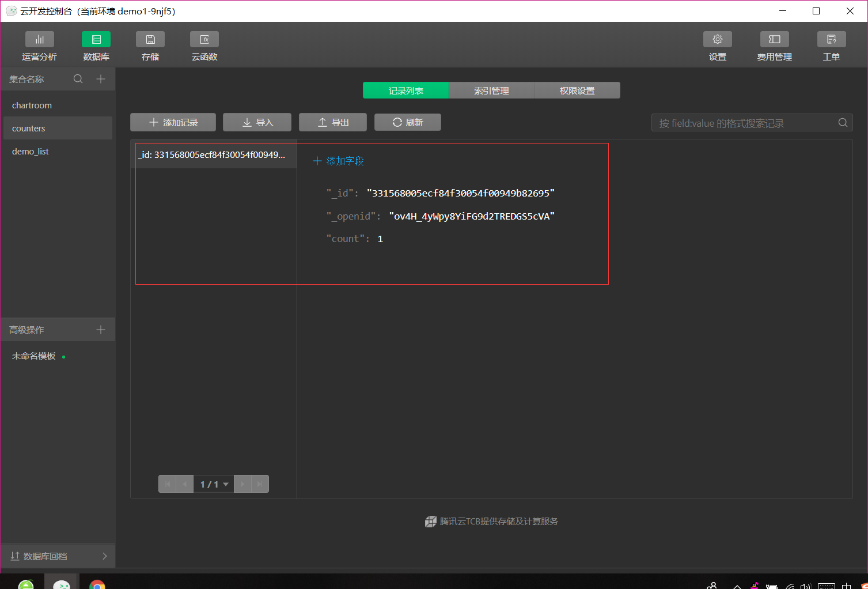This screenshot has width=868, height=589.
Task: Switch to the 权限设置 tab
Action: click(x=577, y=90)
